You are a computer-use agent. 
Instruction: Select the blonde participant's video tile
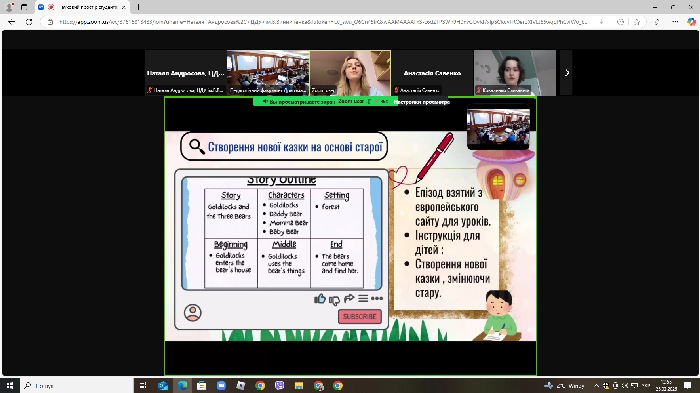pyautogui.click(x=350, y=73)
